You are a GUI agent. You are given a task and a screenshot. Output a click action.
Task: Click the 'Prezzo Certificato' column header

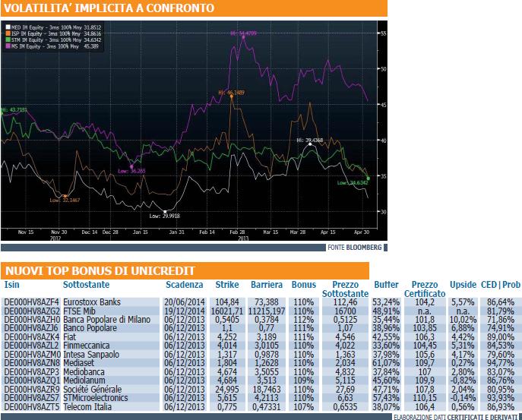[x=425, y=289]
